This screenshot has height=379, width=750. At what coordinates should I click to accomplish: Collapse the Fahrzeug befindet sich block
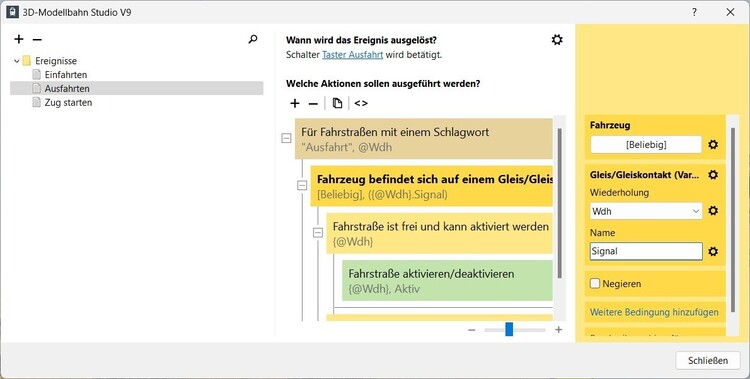(302, 186)
